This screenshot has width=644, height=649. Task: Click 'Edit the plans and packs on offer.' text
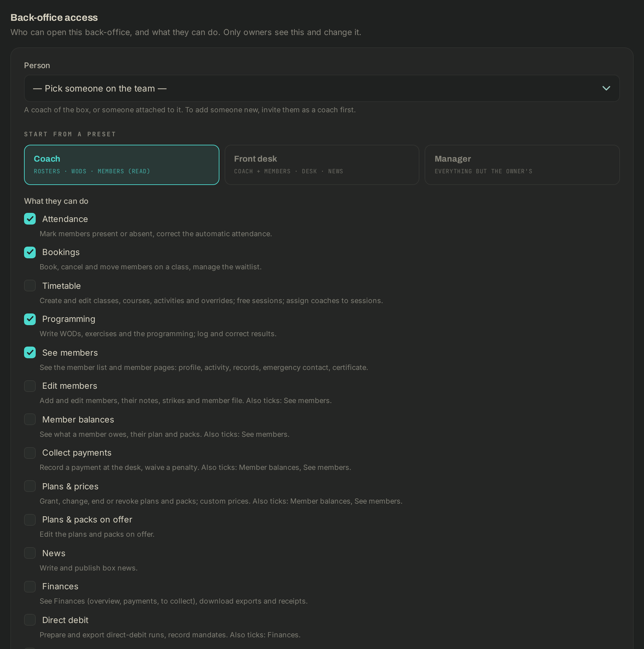[x=97, y=534]
